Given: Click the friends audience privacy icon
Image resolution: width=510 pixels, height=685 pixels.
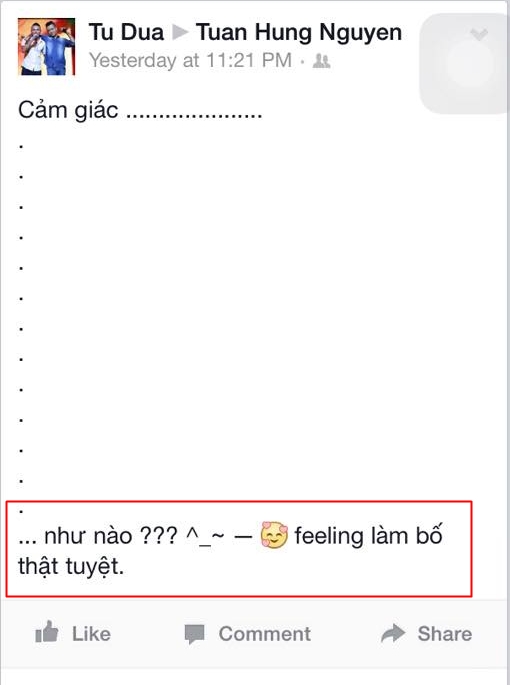Looking at the screenshot, I should (x=321, y=61).
